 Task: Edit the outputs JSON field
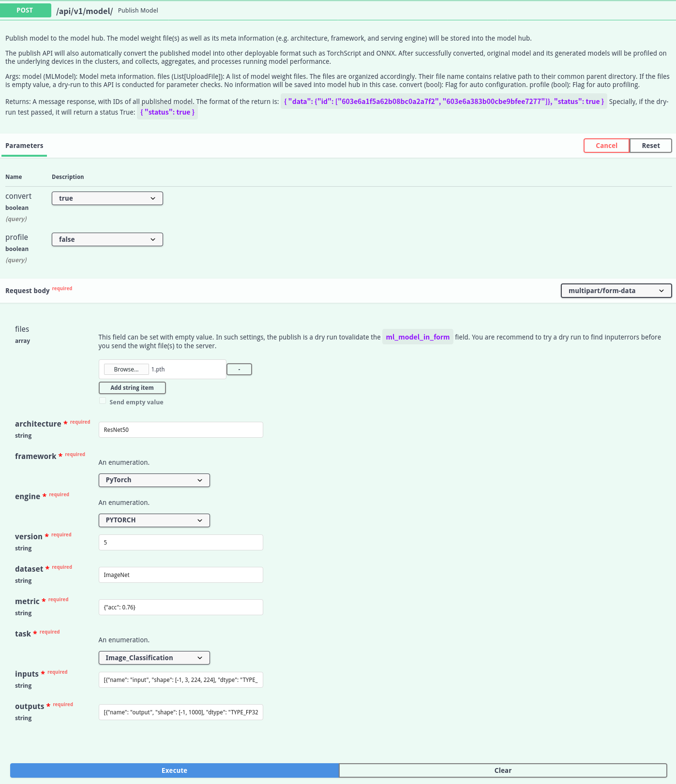pyautogui.click(x=181, y=712)
